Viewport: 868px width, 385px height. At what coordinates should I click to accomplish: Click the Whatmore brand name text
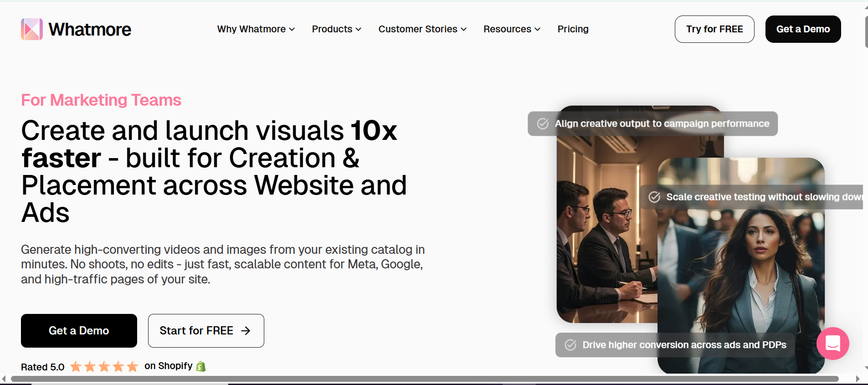(x=90, y=30)
